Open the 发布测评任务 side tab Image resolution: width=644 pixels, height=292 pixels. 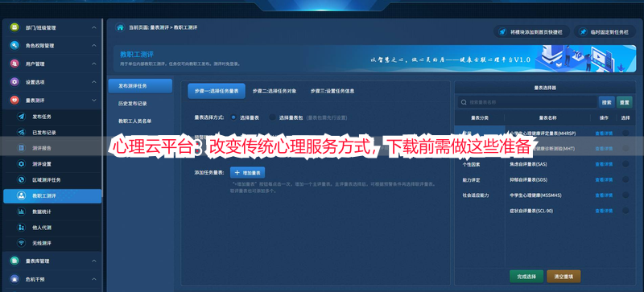pos(140,86)
